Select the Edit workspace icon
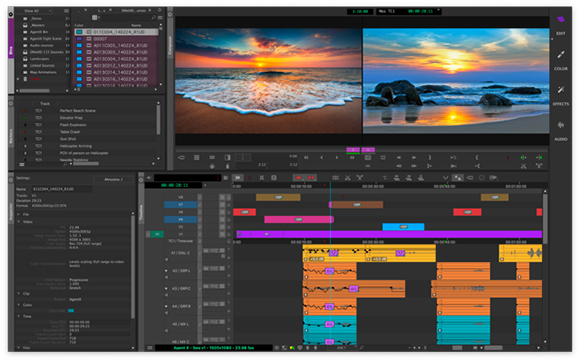The image size is (580, 361). pyautogui.click(x=561, y=20)
